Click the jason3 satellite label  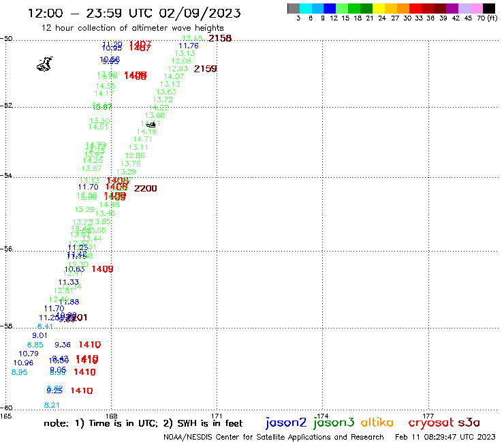[334, 423]
